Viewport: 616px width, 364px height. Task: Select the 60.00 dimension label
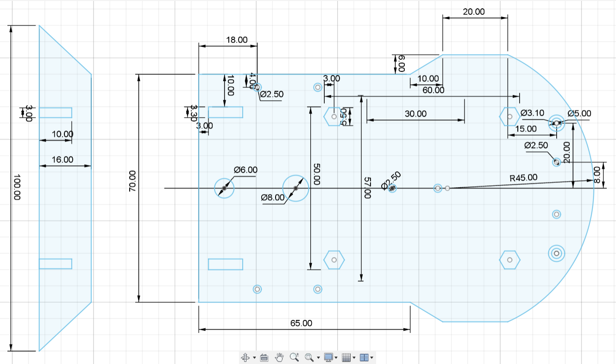pos(433,90)
